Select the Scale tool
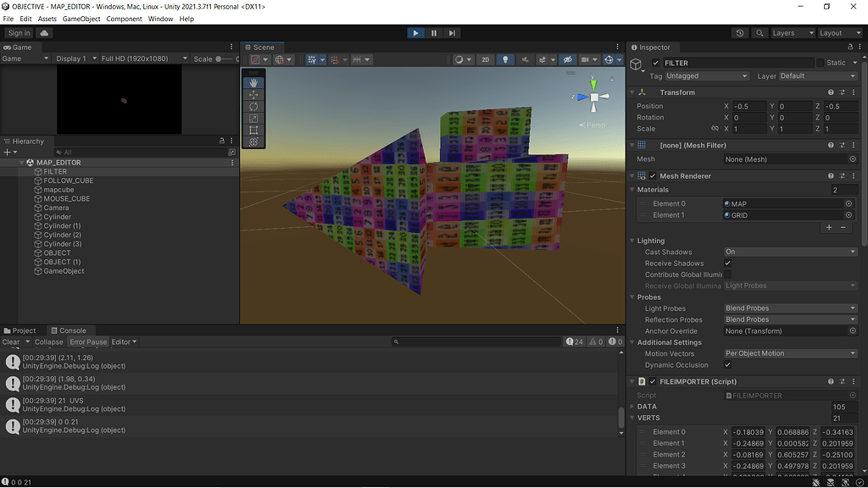Image resolution: width=868 pixels, height=488 pixels. pos(254,119)
